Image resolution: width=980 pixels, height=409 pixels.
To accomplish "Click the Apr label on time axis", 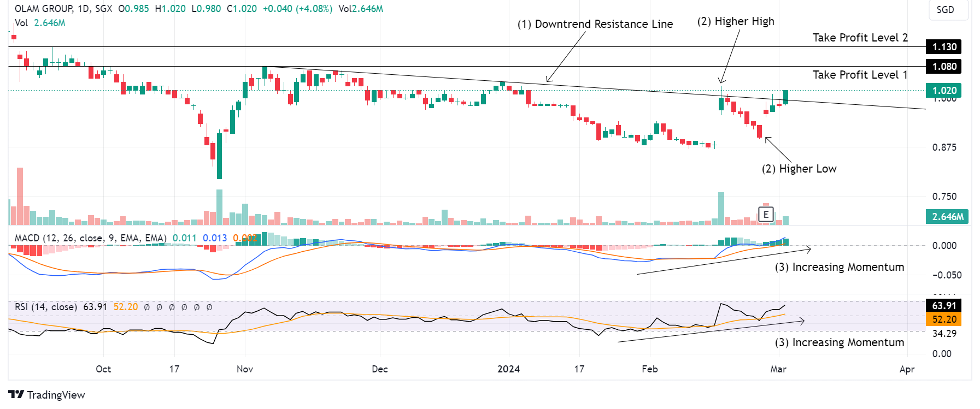I will click(907, 369).
